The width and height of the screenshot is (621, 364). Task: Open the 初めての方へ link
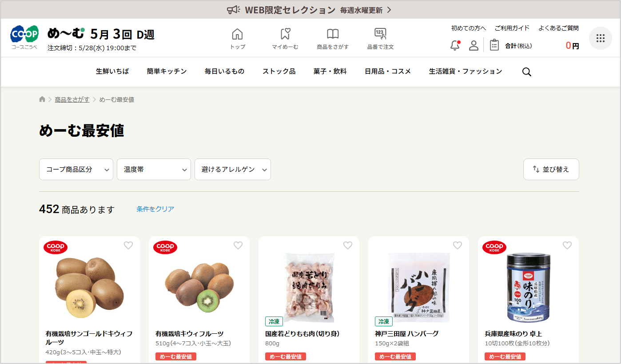click(469, 28)
